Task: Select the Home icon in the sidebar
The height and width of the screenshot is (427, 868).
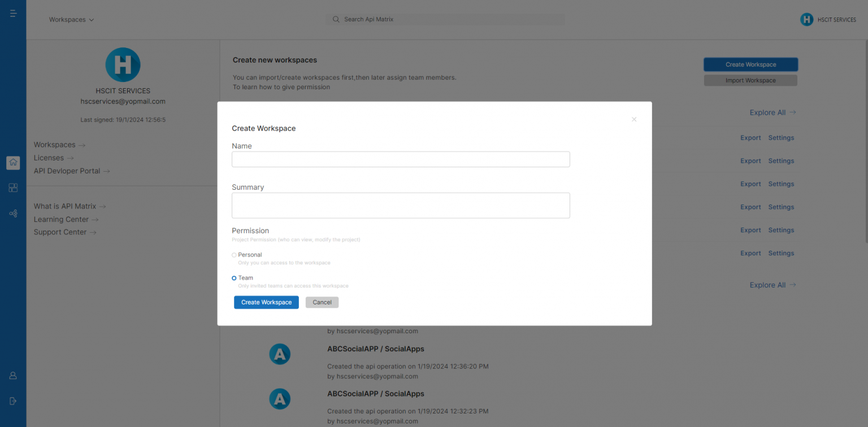Action: point(13,163)
